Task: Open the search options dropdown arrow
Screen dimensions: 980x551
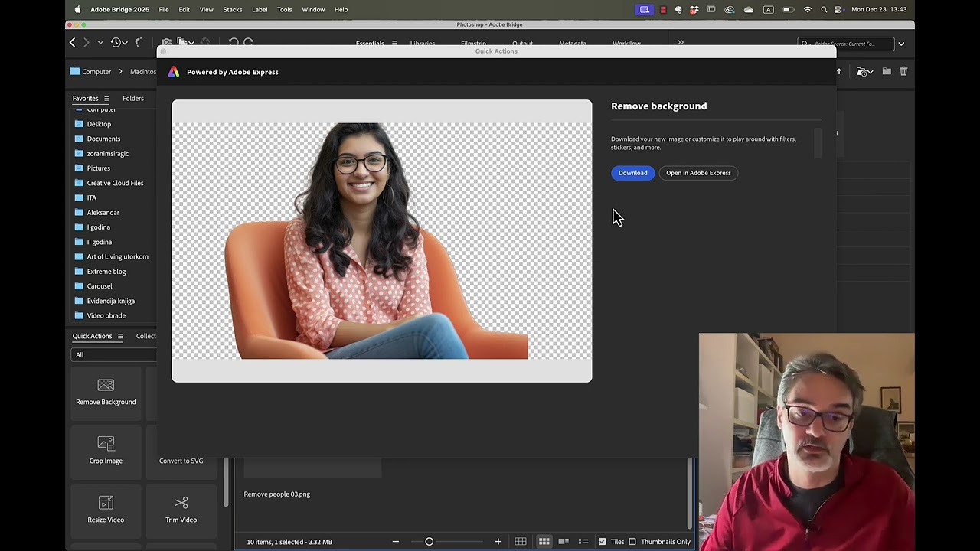Action: 901,44
